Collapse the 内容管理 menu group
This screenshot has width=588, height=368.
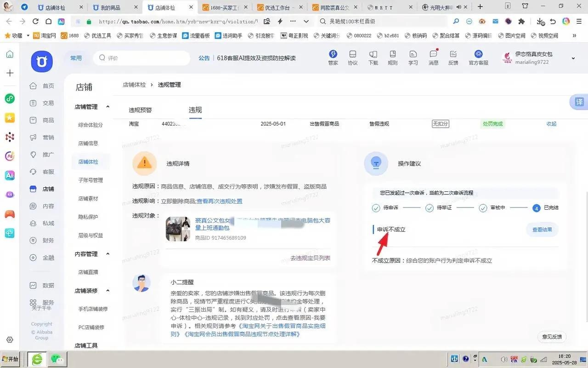coord(108,254)
